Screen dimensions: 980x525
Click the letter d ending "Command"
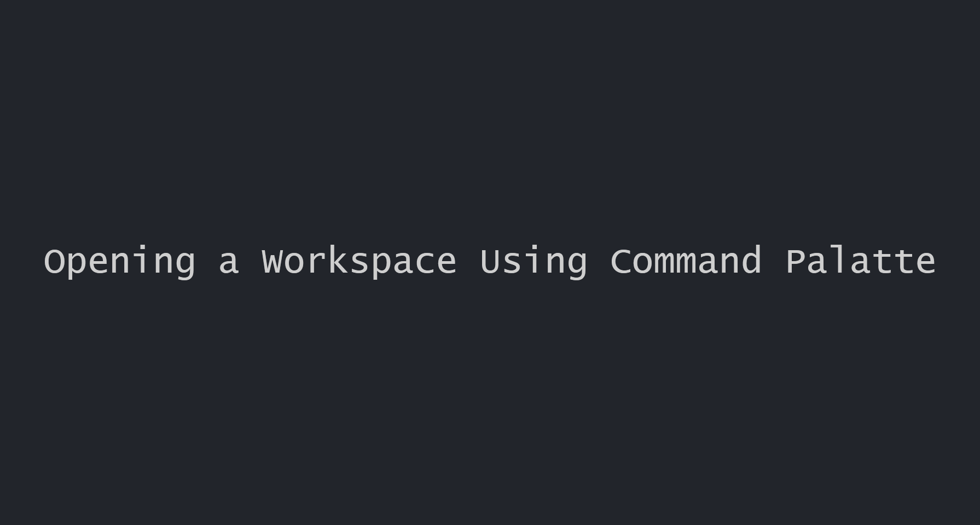[x=751, y=261]
